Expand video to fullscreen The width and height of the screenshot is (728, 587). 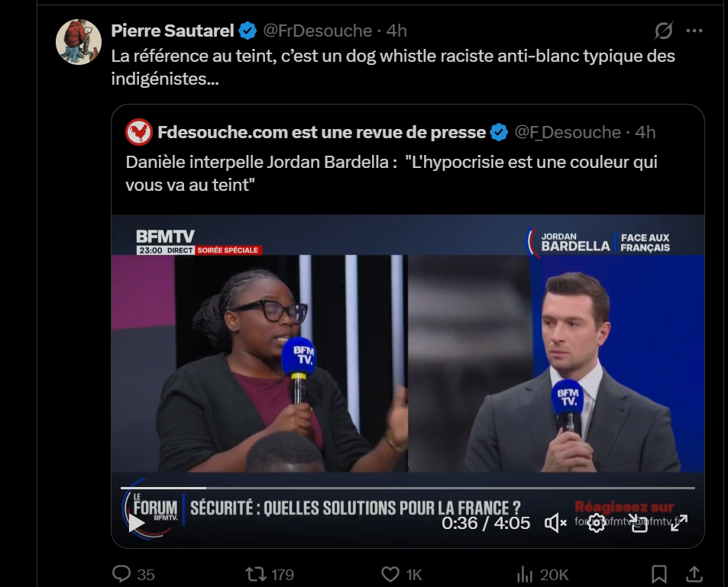(679, 524)
